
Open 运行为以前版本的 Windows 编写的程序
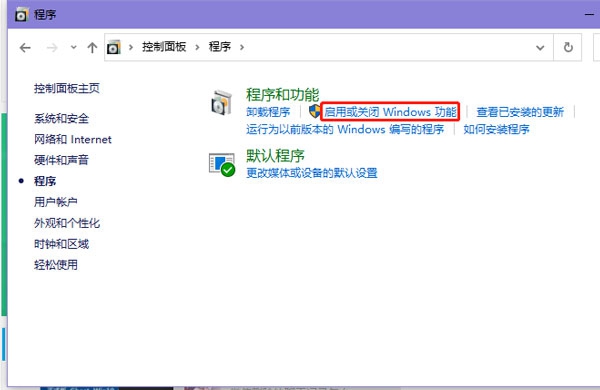(345, 129)
